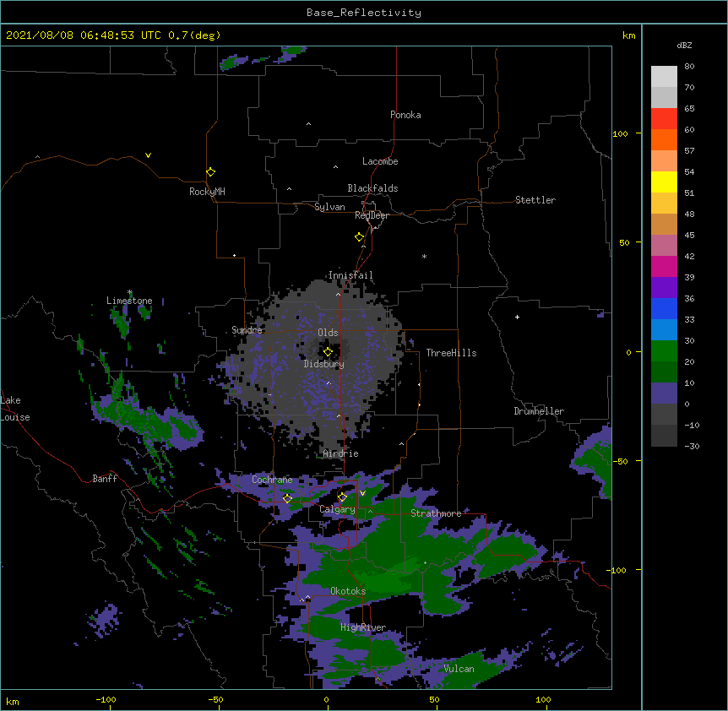
Task: Select the Innisfail town label
Action: click(350, 275)
